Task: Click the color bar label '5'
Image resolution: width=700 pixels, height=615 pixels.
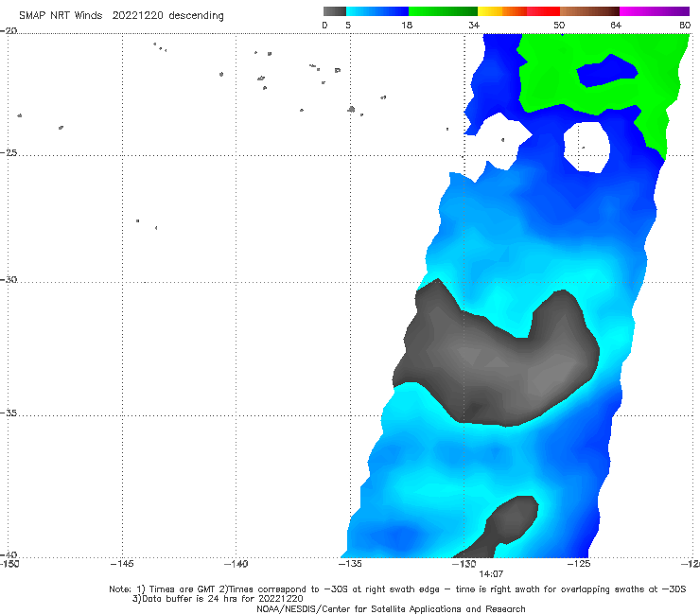Action: pyautogui.click(x=348, y=25)
